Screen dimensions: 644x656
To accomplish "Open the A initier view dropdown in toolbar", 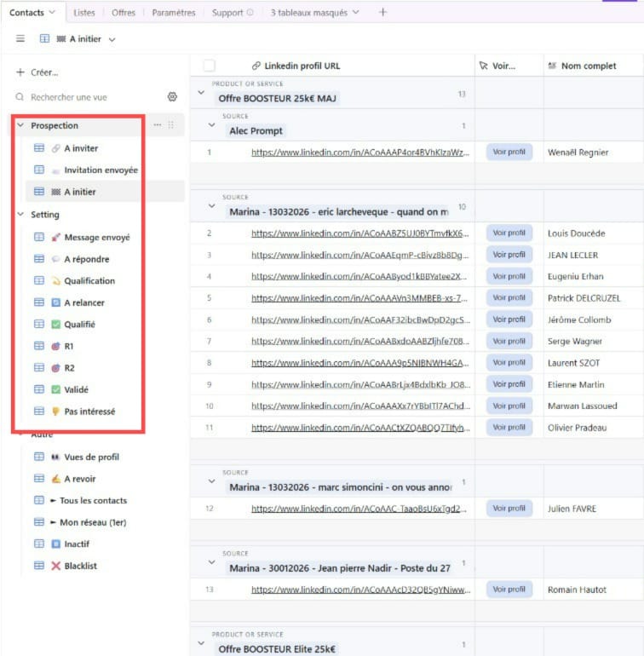I will click(112, 39).
